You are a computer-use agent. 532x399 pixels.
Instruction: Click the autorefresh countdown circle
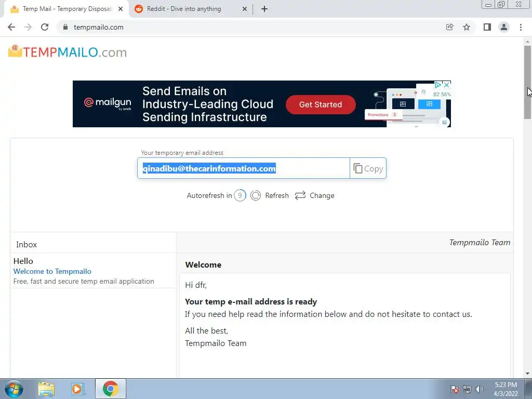[240, 195]
